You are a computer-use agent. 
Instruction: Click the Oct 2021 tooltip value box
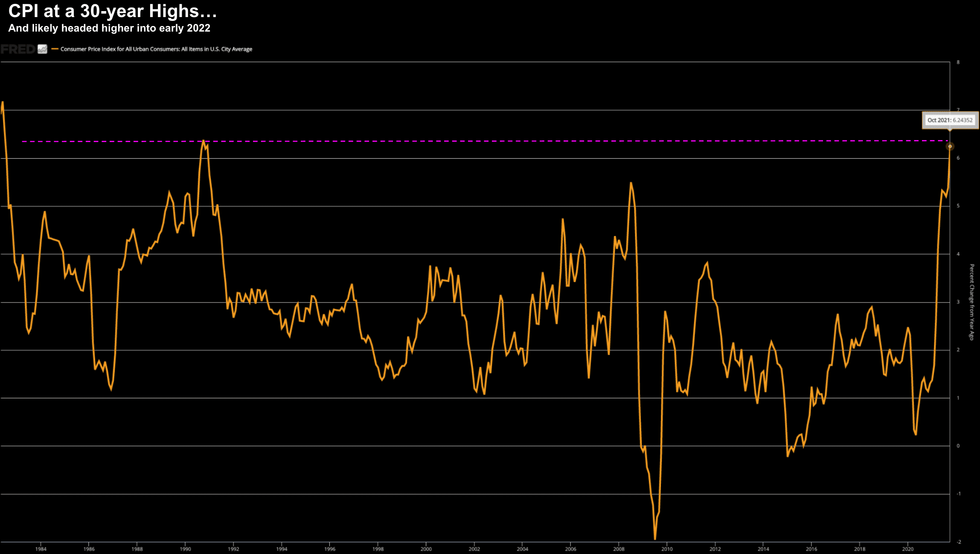[x=950, y=120]
